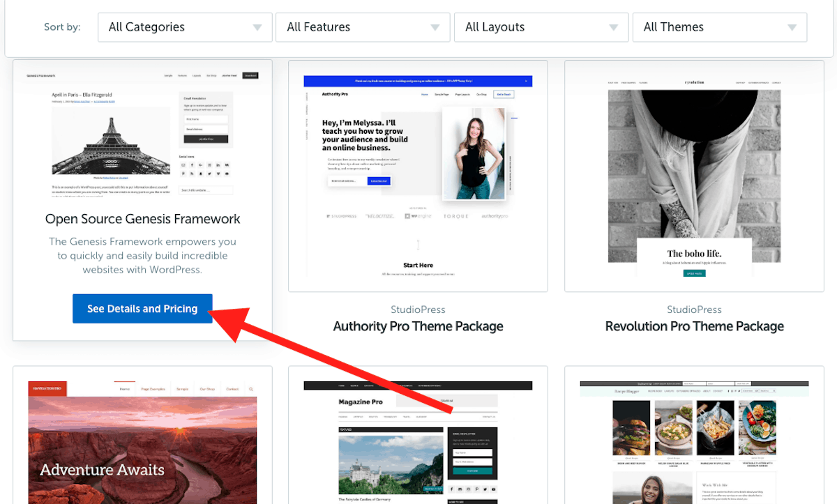Select Sample Page in Authority Pro navigation
The height and width of the screenshot is (504, 837).
pos(441,94)
